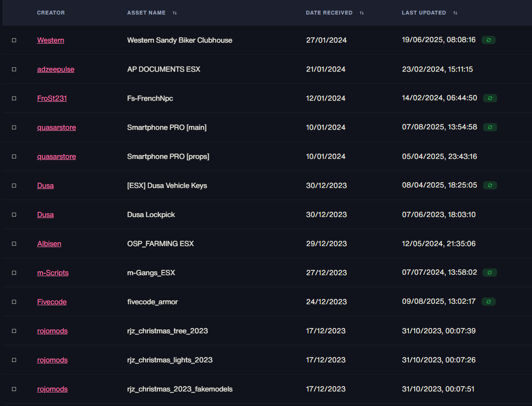
Task: Open Dusa link for Vehicle Keys row
Action: pos(46,186)
